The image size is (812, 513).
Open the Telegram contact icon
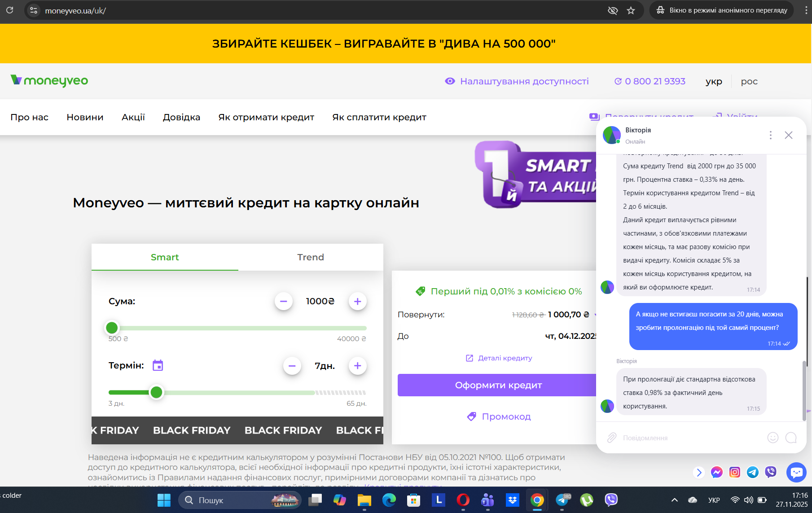tap(753, 472)
